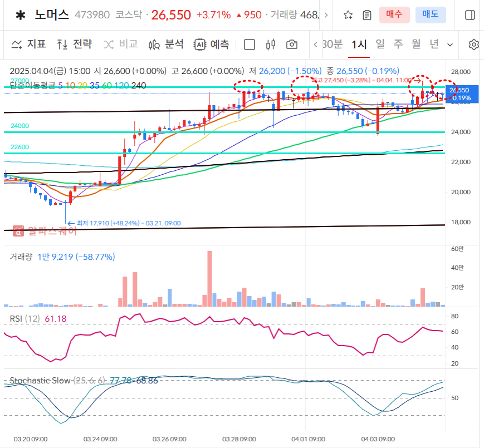Click the camera screenshot capture icon

point(291,44)
